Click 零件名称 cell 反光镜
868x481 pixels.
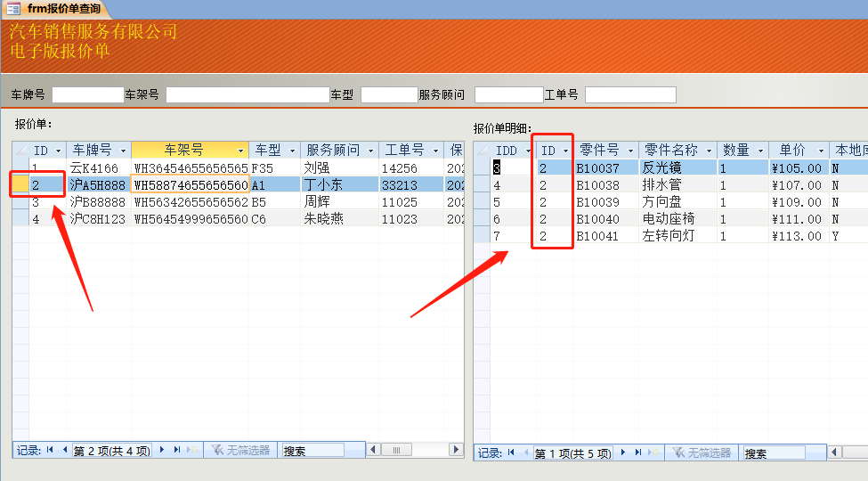coord(677,168)
